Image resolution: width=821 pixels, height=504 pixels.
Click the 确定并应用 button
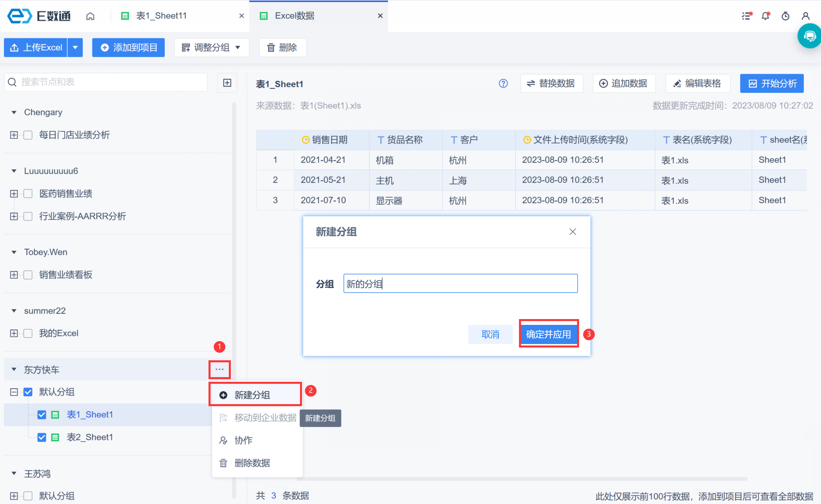(548, 334)
